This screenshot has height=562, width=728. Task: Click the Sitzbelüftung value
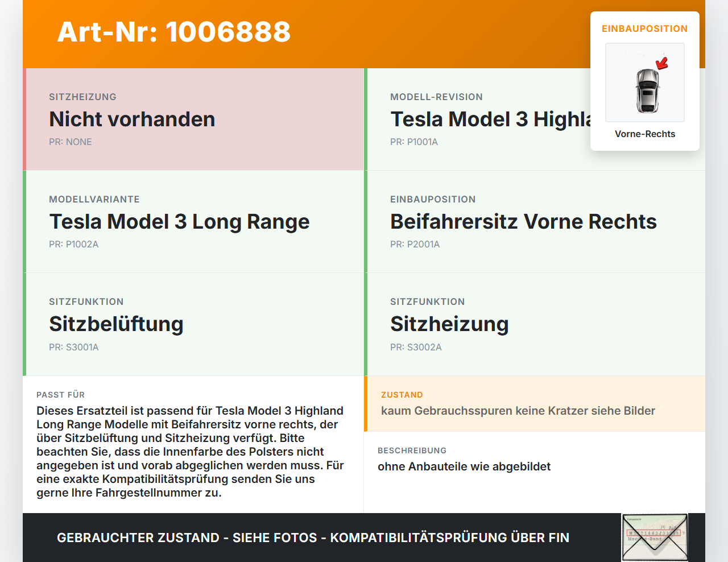click(116, 324)
